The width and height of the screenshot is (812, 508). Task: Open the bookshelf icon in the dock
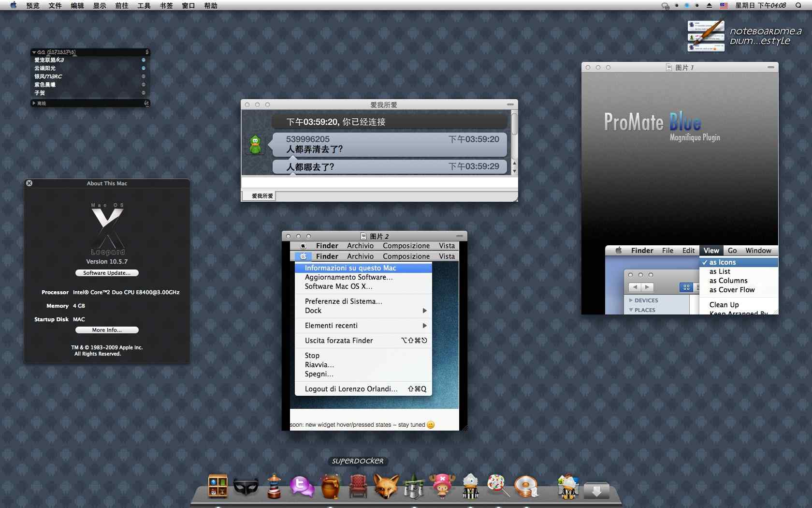(x=217, y=486)
